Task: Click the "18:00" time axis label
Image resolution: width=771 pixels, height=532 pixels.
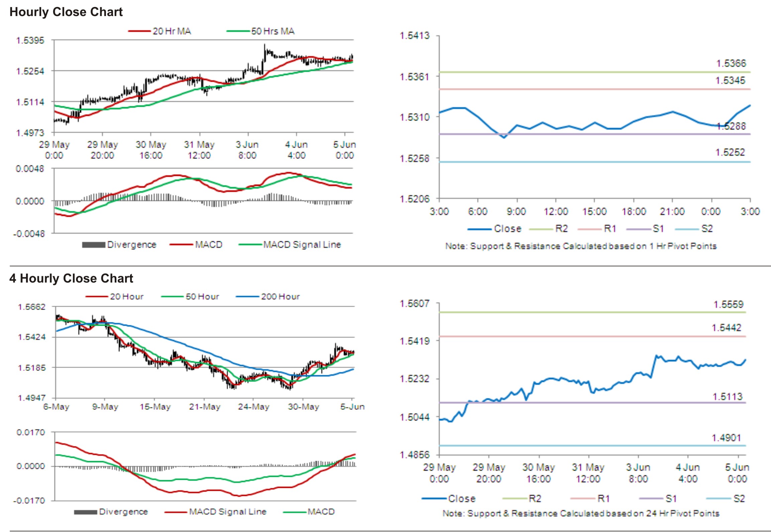Action: coord(634,212)
